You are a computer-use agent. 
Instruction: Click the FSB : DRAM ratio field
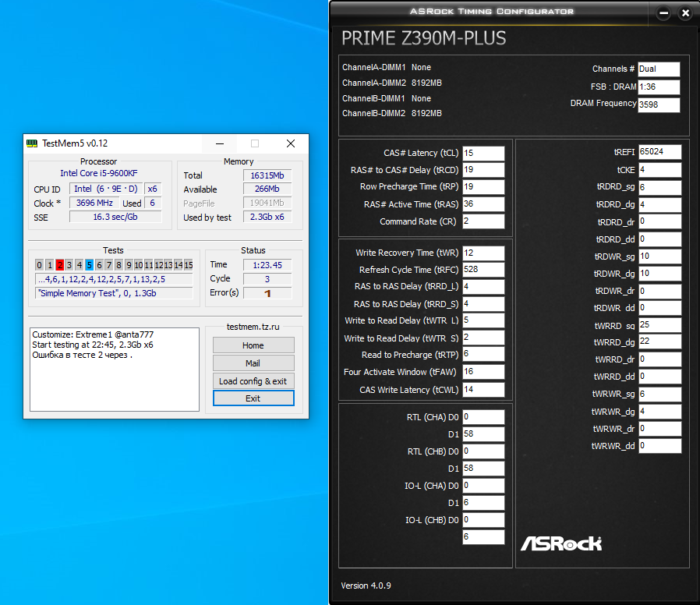[x=659, y=87]
